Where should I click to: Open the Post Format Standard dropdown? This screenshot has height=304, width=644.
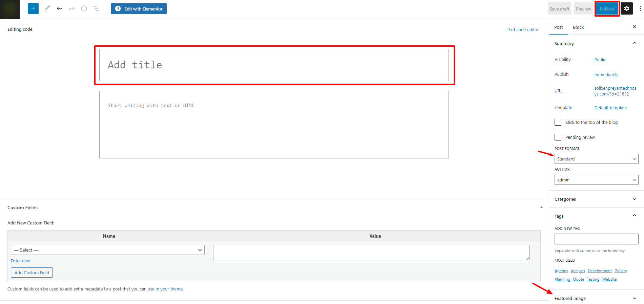click(x=596, y=159)
